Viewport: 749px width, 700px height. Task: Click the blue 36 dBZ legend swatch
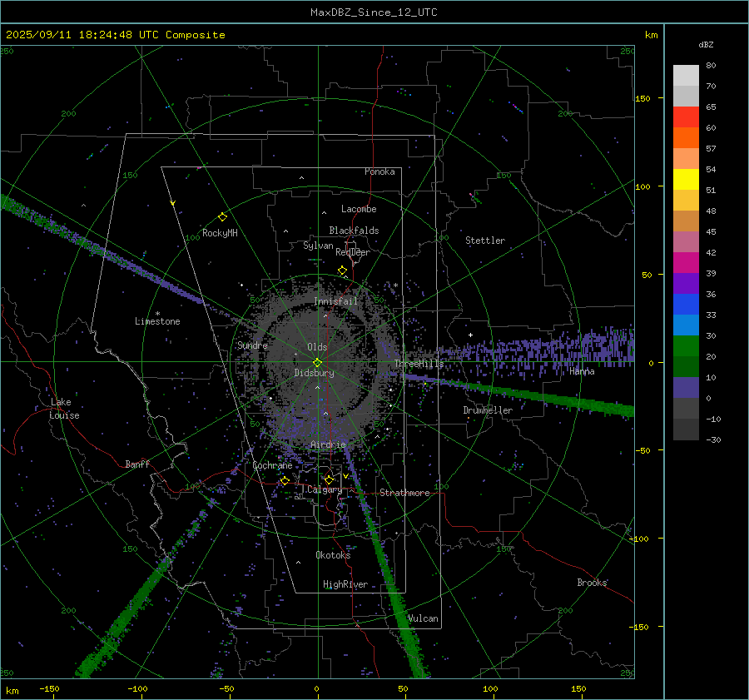coord(686,305)
